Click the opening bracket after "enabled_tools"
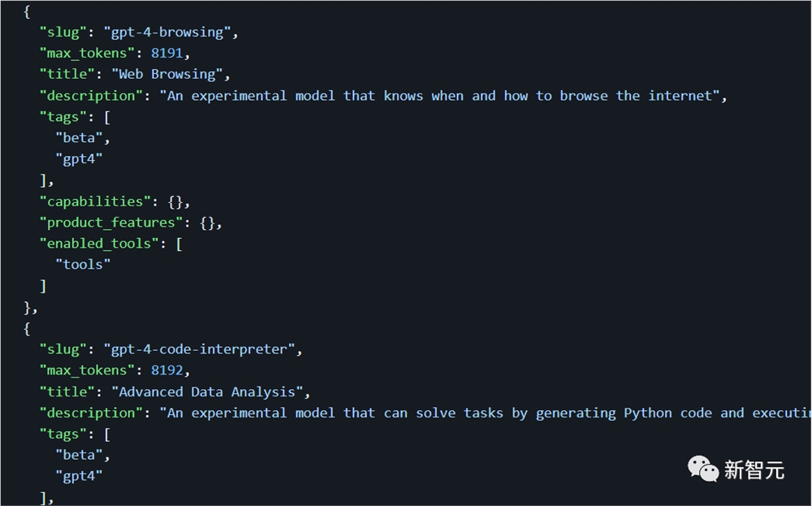This screenshot has height=506, width=812. (x=179, y=244)
